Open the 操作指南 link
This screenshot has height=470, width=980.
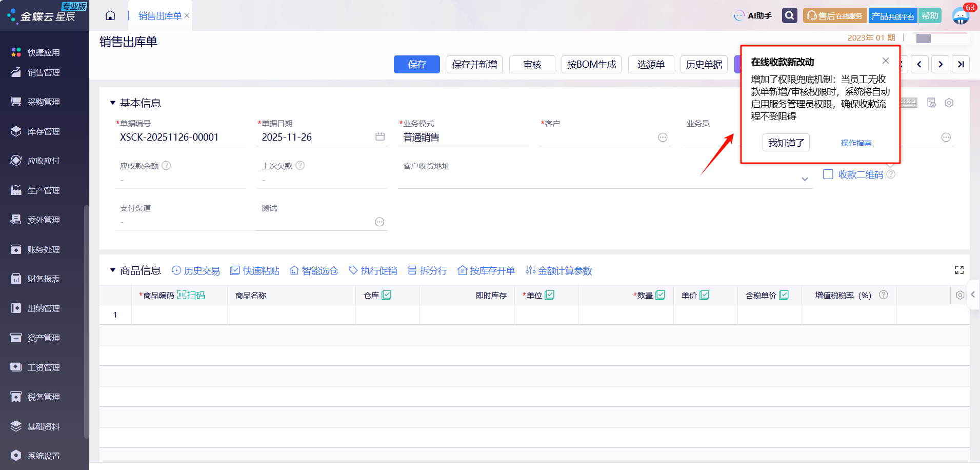[856, 143]
